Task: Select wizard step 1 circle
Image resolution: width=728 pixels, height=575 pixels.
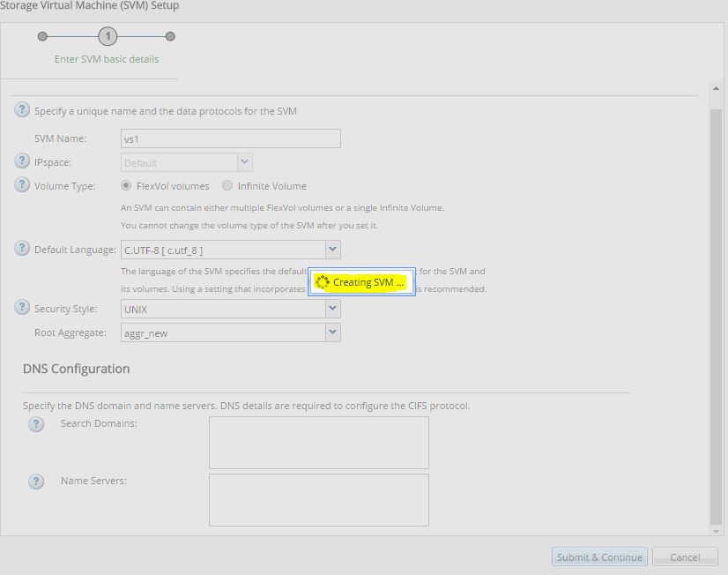Action: point(107,36)
